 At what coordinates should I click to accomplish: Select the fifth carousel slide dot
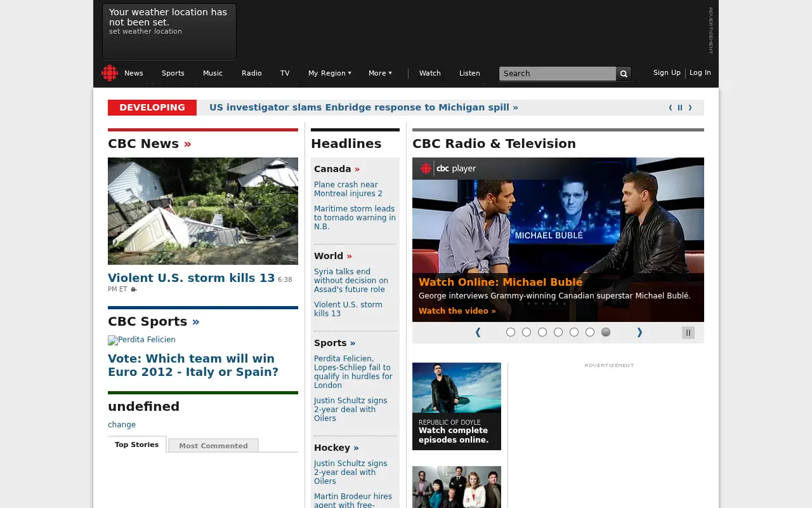pyautogui.click(x=574, y=332)
